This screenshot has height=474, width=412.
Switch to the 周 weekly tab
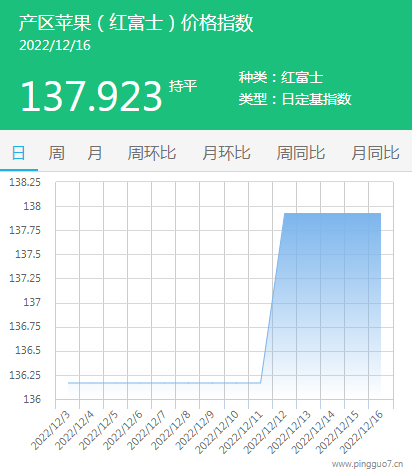pos(56,153)
